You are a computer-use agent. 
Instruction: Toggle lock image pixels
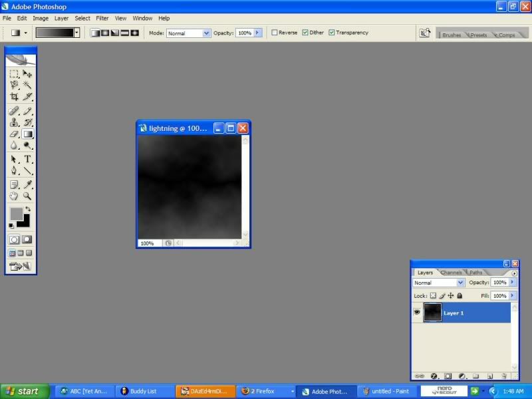(442, 296)
